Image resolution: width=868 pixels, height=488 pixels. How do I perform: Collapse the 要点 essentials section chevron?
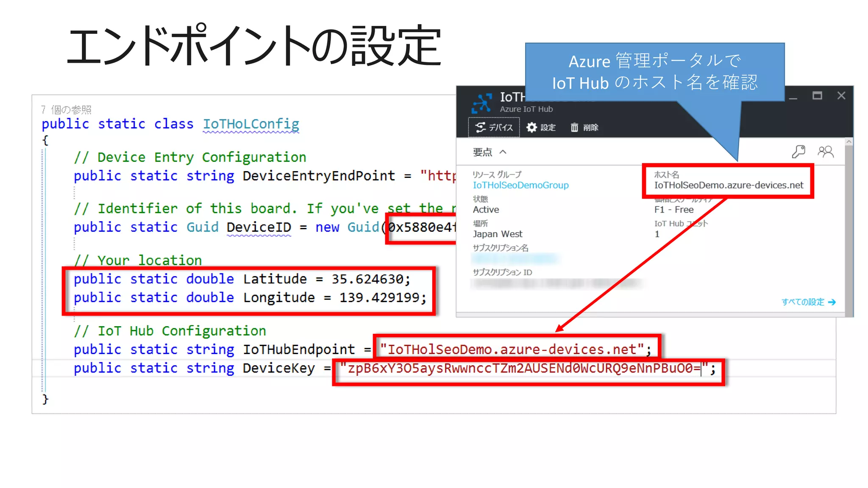(x=503, y=152)
